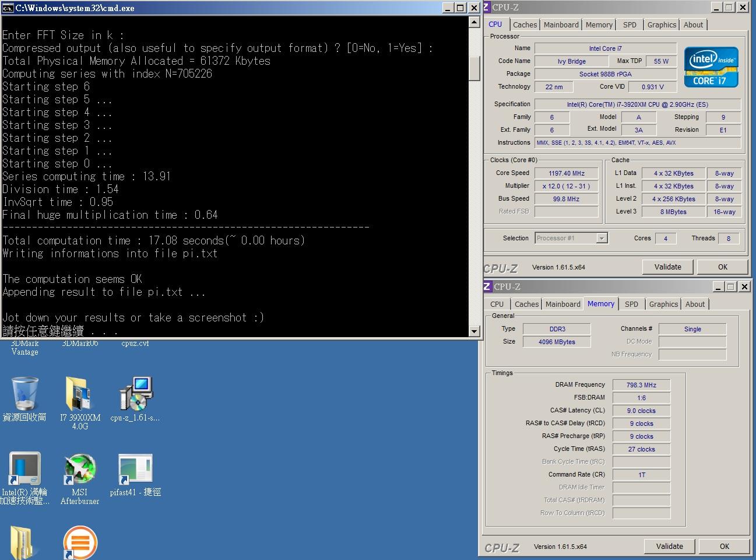Click the Intel Core i7 logo
Screen dimensions: 756x560
tap(711, 66)
